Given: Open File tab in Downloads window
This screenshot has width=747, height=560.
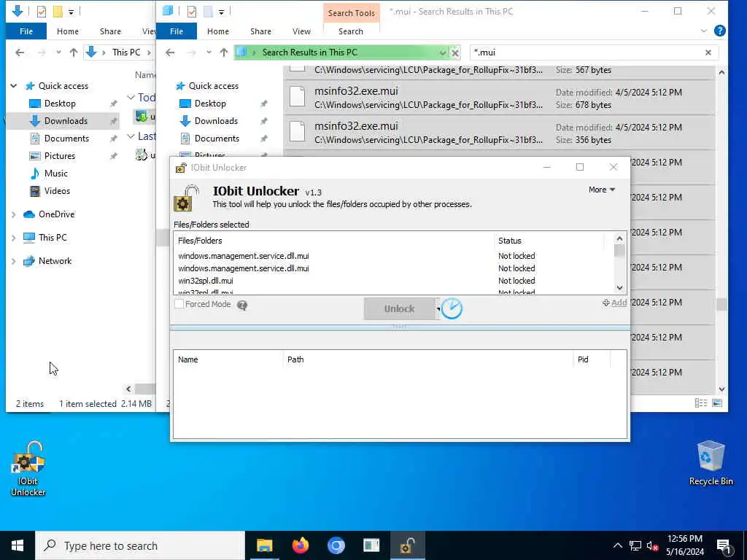Looking at the screenshot, I should 26,31.
